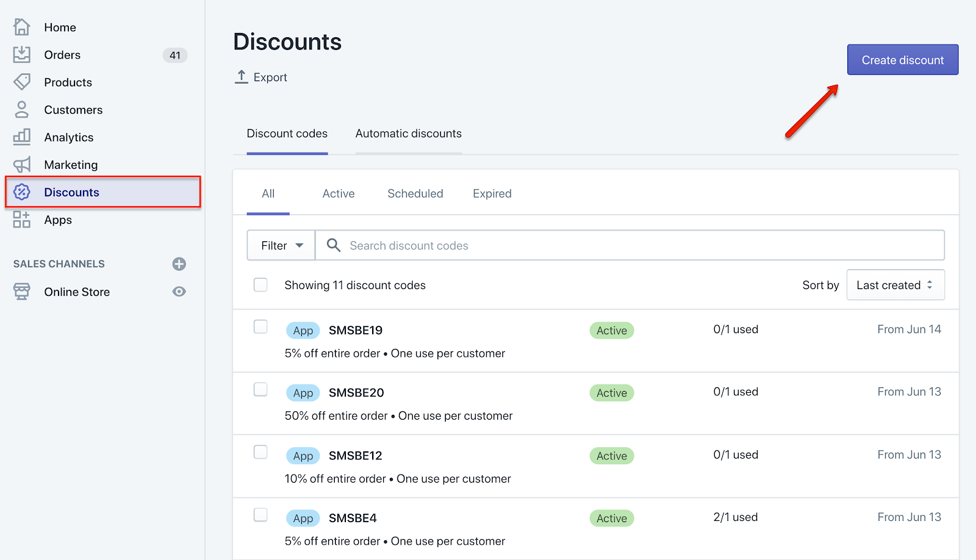Open Marketing via the megaphone icon

[x=21, y=164]
